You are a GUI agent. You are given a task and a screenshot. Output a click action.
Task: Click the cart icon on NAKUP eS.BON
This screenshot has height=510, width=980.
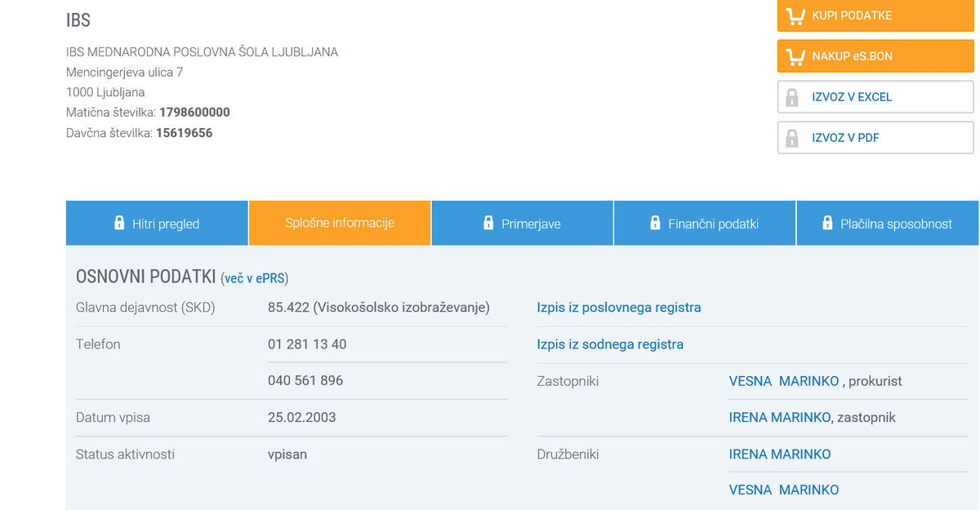(795, 56)
